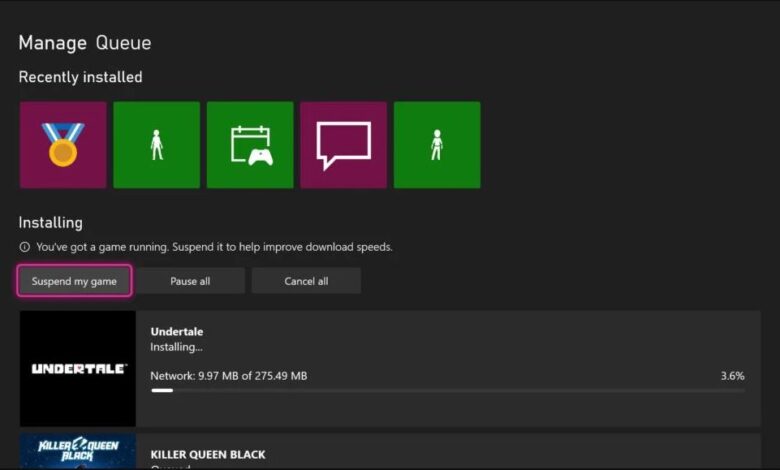Click the 'Installing...' status under Undertale

(x=176, y=347)
